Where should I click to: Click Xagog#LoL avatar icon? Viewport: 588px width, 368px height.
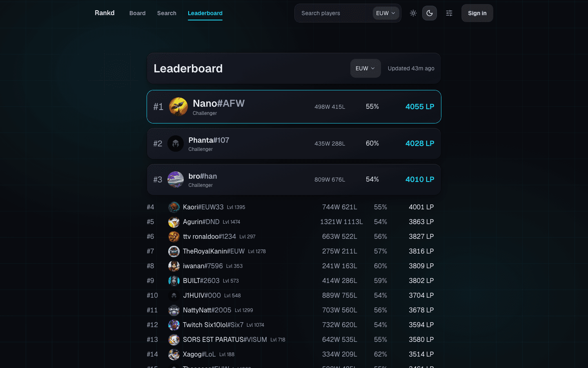tap(174, 355)
